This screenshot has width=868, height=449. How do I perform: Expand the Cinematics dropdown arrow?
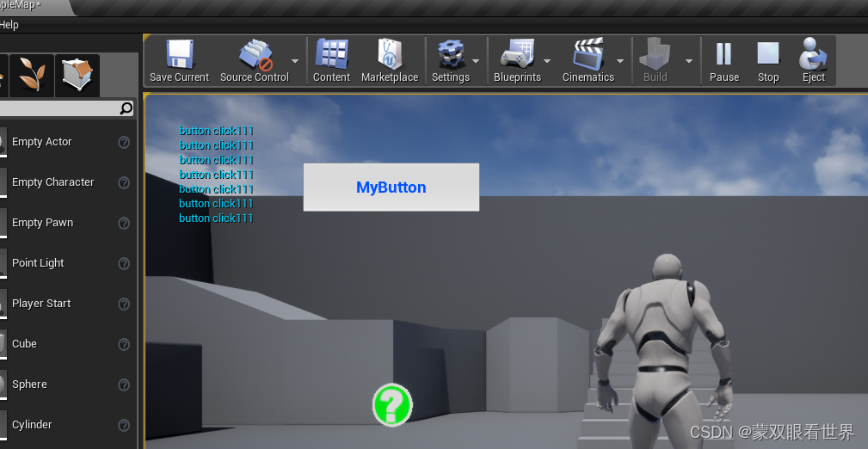[620, 61]
